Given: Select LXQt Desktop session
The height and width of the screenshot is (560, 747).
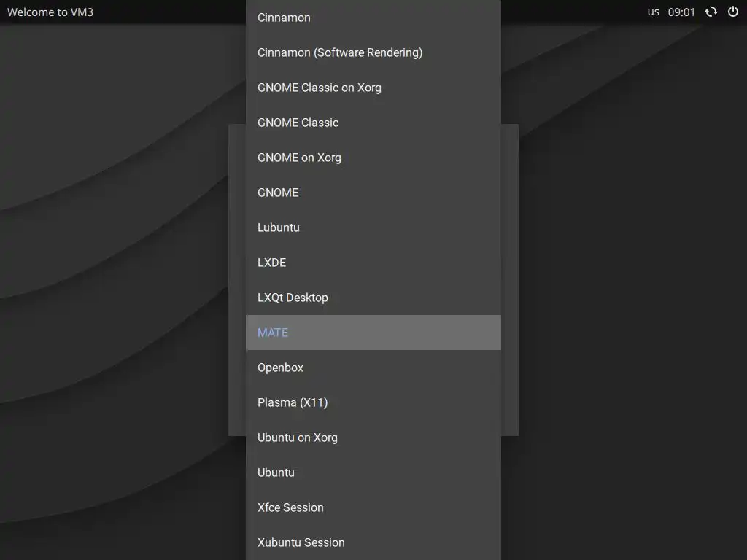Looking at the screenshot, I should coord(373,297).
